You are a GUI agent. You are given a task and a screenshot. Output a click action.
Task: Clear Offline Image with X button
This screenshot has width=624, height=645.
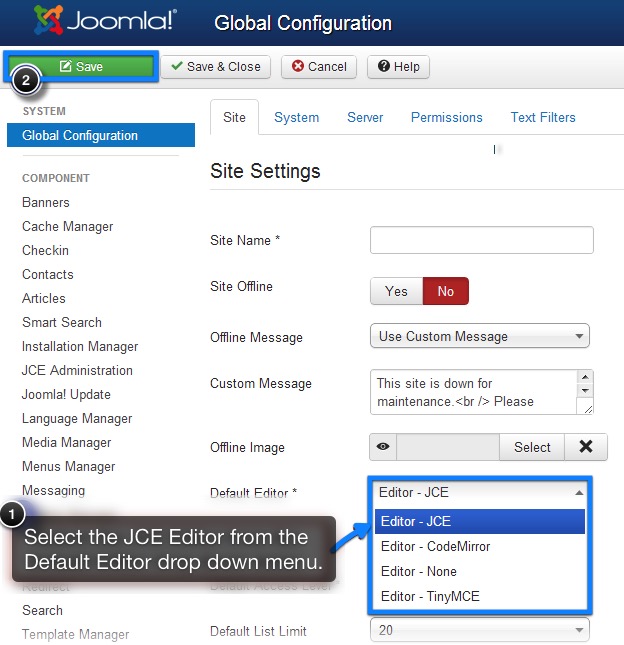[x=586, y=447]
